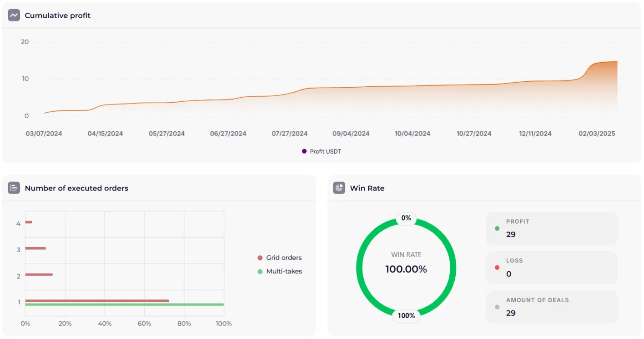Select the red Grid orders bar at row 1
644x339 pixels.
[97, 300]
